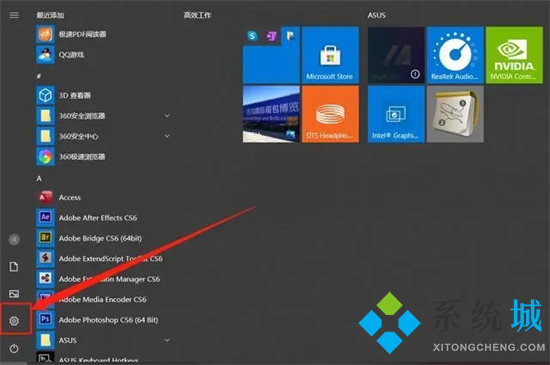
Task: Open the Settings gear icon
Action: point(14,320)
